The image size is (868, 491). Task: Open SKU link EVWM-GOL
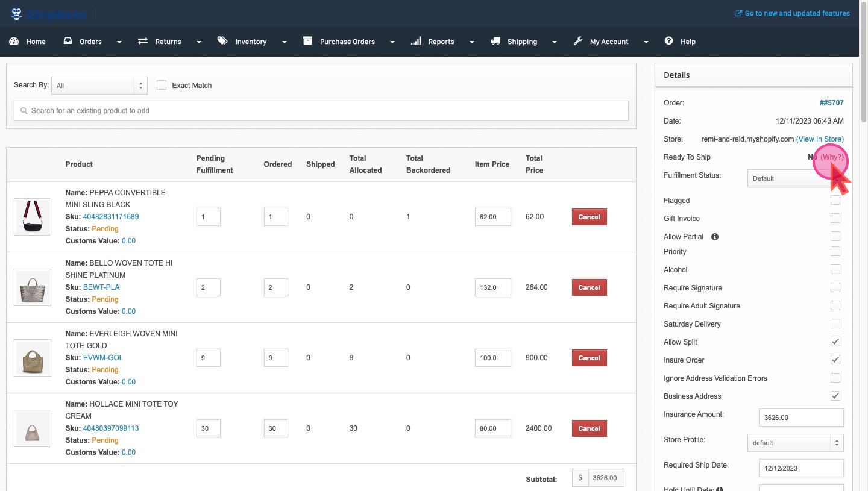[103, 358]
